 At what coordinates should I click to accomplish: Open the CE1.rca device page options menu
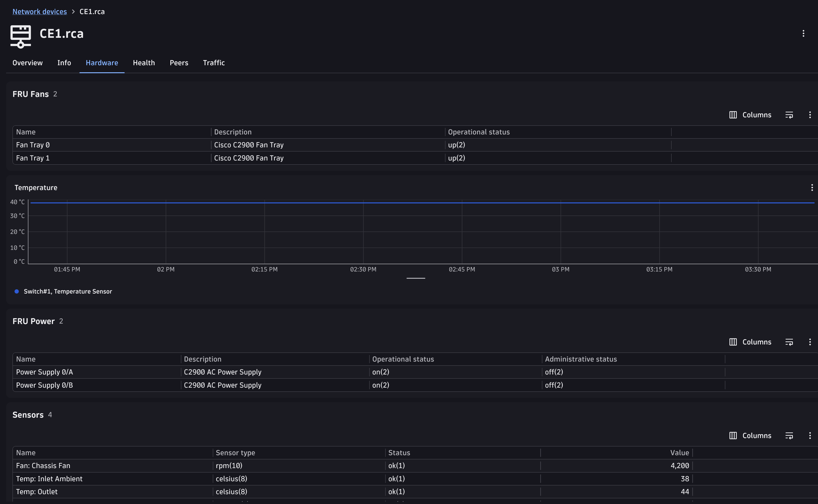tap(803, 33)
